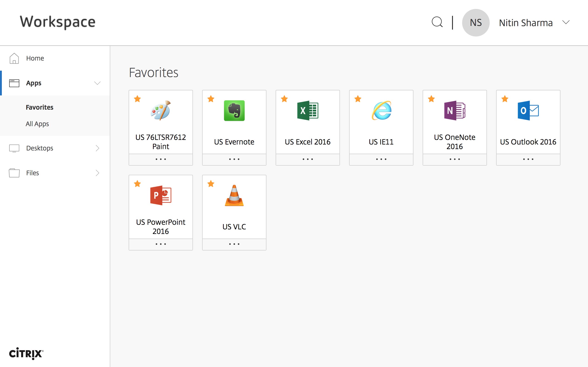Expand the Files sidebar section

tap(97, 173)
